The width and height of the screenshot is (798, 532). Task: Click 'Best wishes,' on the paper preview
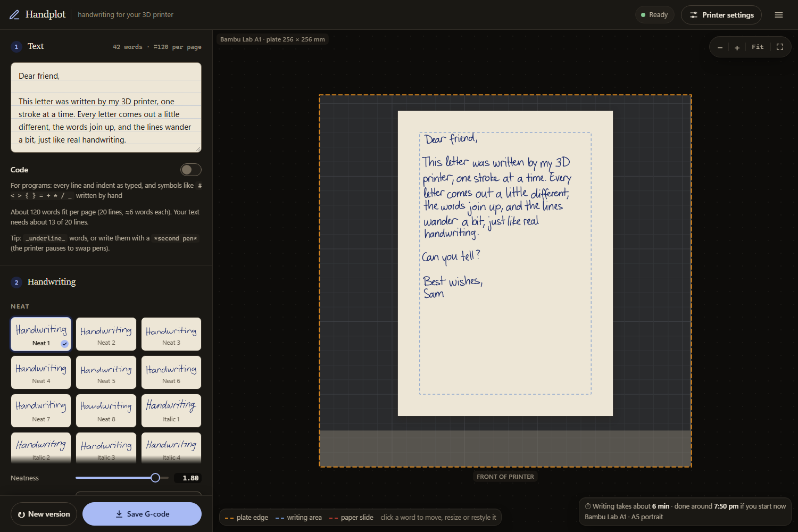(453, 281)
